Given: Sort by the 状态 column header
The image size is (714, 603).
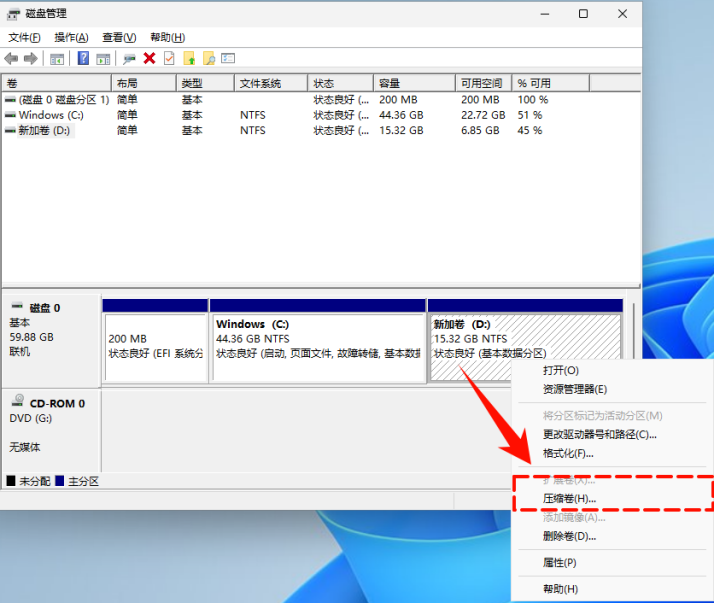Looking at the screenshot, I should (x=341, y=83).
